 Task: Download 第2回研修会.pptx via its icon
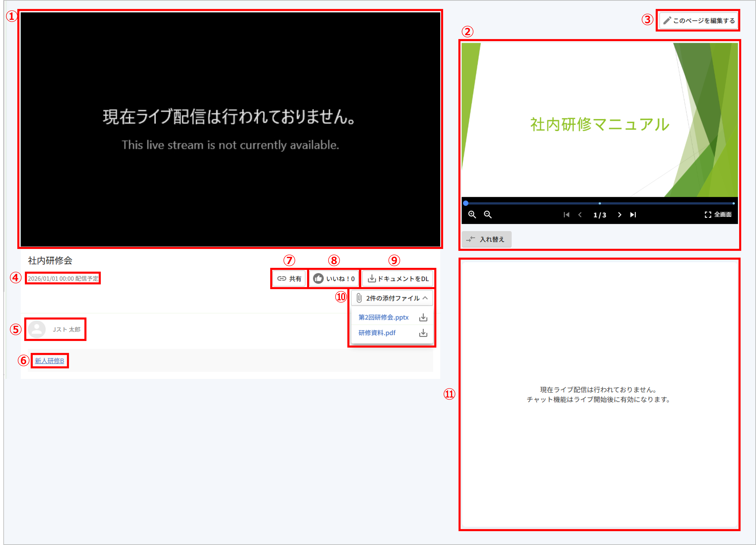tap(423, 317)
